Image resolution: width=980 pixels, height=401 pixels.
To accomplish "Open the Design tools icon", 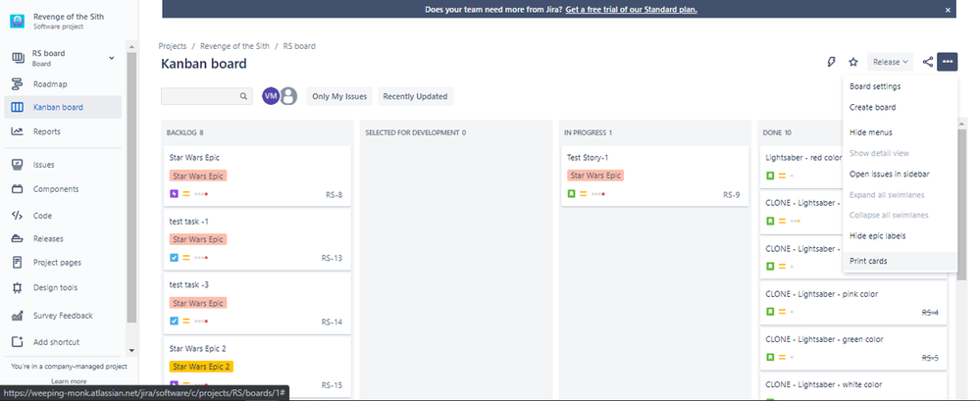I will [18, 288].
